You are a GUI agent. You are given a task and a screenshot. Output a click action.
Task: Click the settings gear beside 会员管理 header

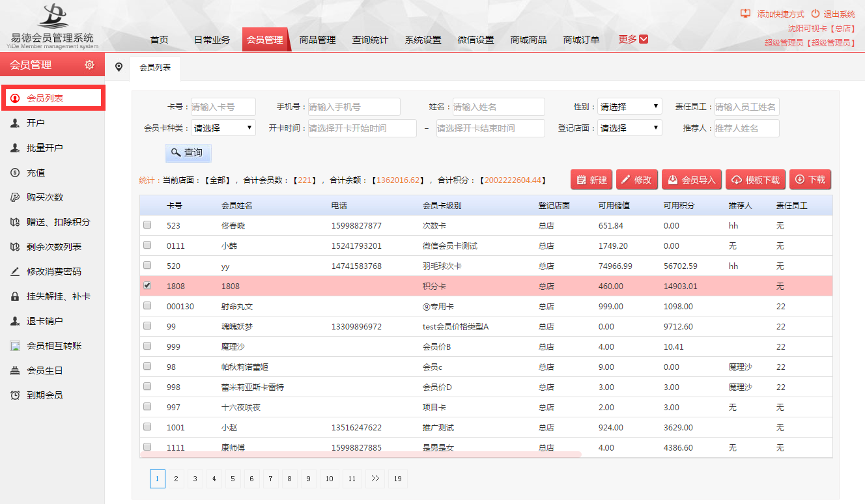point(90,64)
